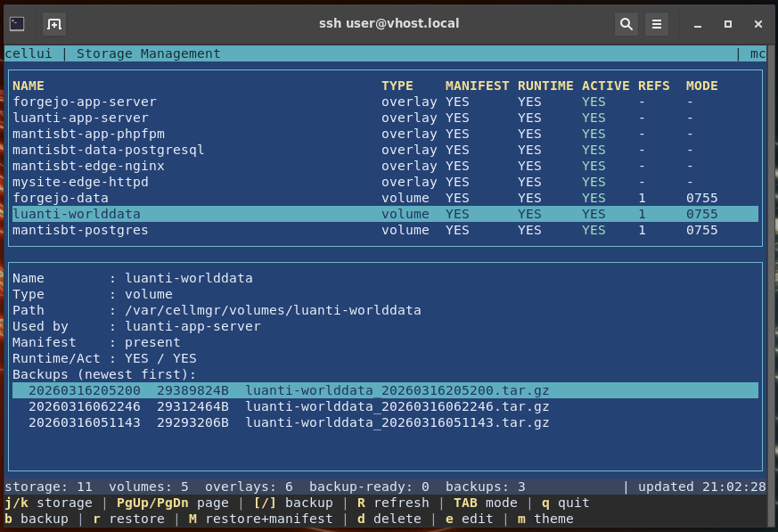This screenshot has width=778, height=532.
Task: Select backup luanti-worlddata_20260316062246.tar.gz
Action: (x=397, y=406)
